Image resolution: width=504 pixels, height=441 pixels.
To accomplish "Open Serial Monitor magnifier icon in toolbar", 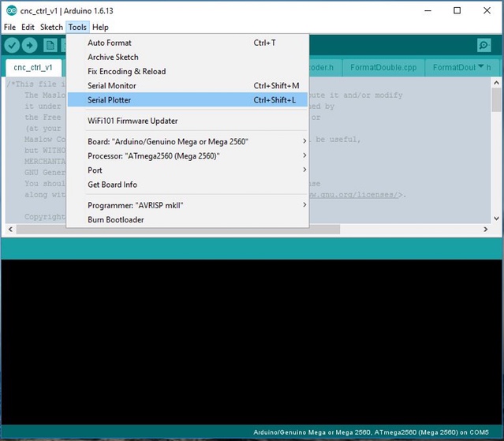I will click(x=483, y=45).
